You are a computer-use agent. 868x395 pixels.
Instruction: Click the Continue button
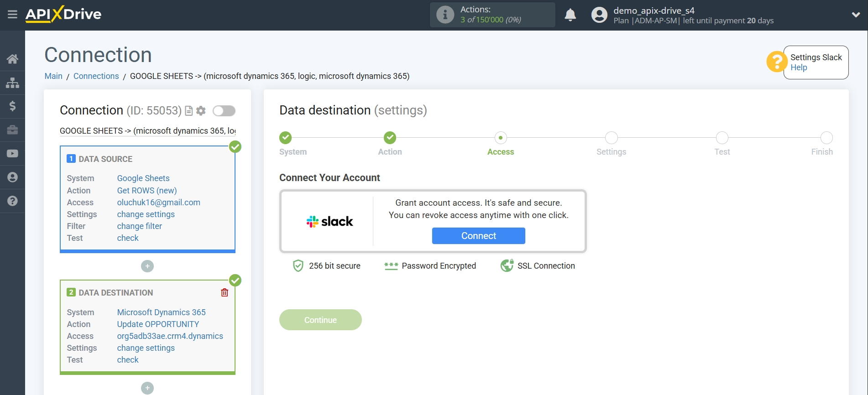(320, 320)
